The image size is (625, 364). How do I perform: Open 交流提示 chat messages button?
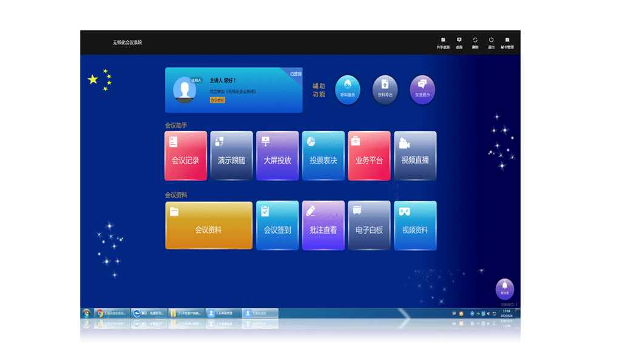[x=422, y=90]
